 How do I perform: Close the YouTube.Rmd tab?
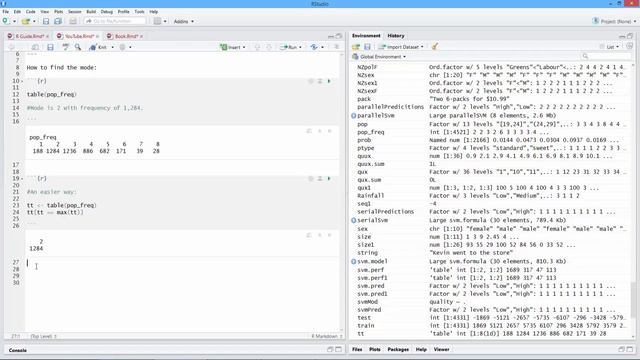98,37
